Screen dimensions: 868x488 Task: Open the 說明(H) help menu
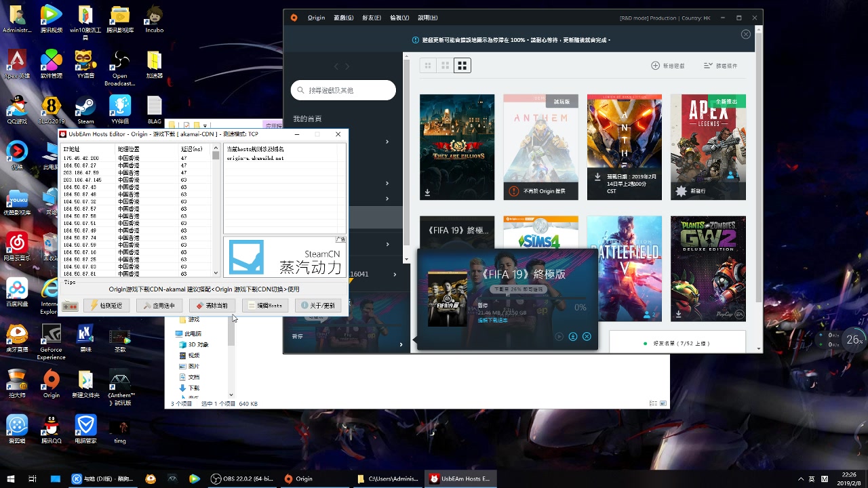pyautogui.click(x=427, y=17)
